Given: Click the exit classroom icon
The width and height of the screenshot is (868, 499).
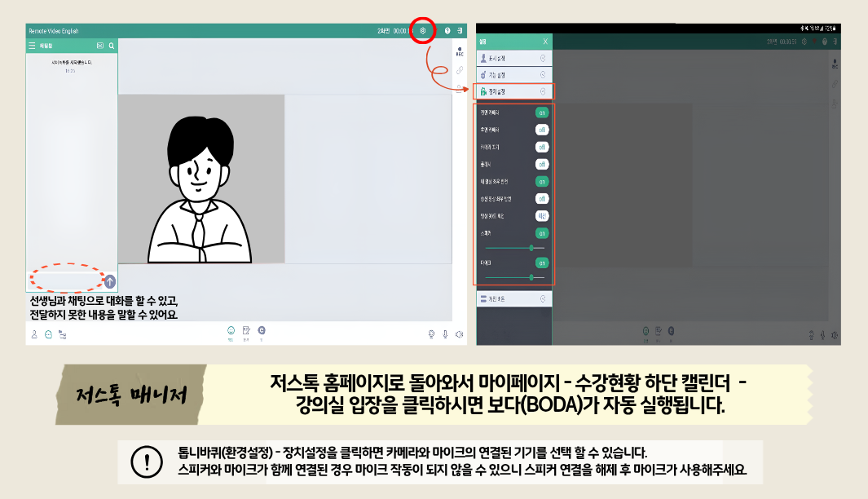Looking at the screenshot, I should [460, 30].
